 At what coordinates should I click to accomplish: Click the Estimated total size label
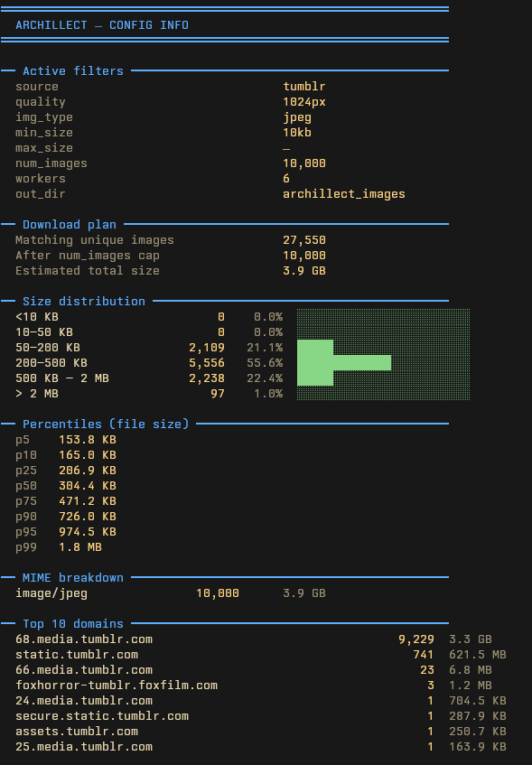[x=88, y=271]
